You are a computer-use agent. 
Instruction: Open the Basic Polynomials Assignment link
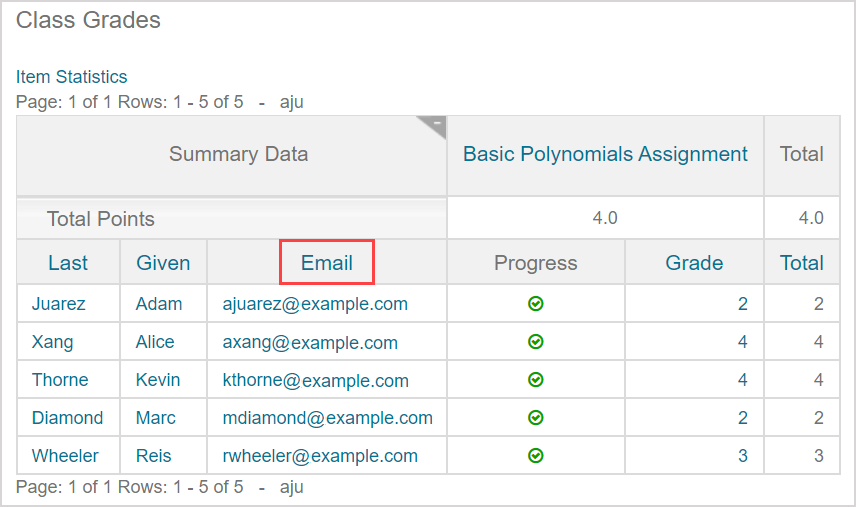click(x=605, y=154)
